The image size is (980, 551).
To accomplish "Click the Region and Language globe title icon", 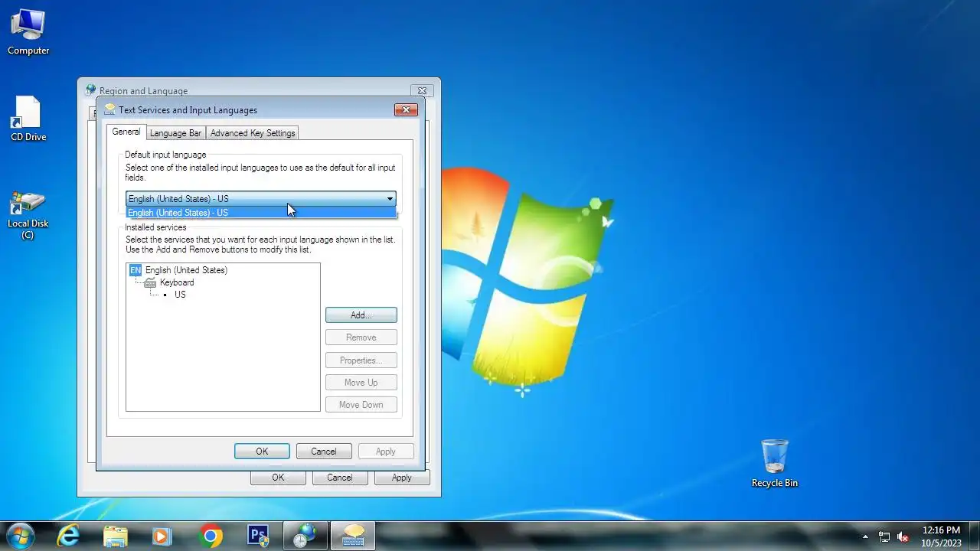I will (91, 90).
